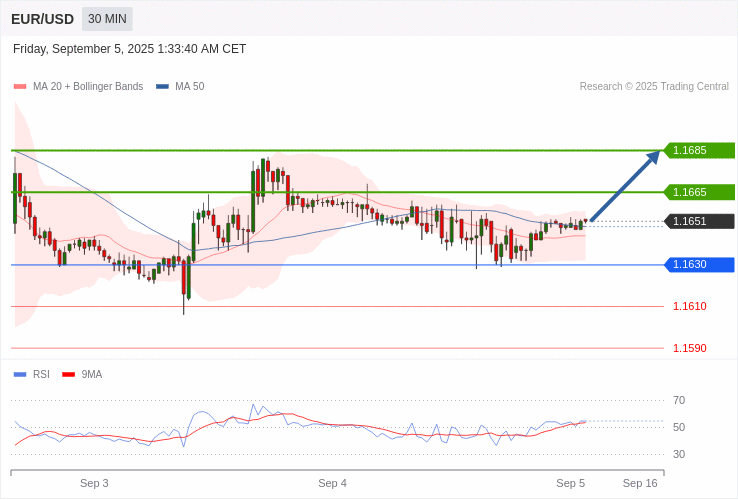
Task: Click the RSI 30 level label
Action: pos(679,454)
